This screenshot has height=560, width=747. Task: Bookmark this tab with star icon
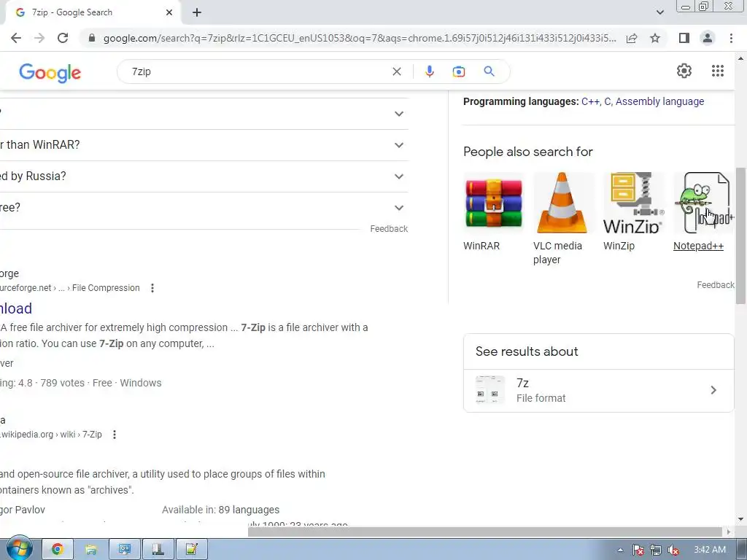coord(655,38)
